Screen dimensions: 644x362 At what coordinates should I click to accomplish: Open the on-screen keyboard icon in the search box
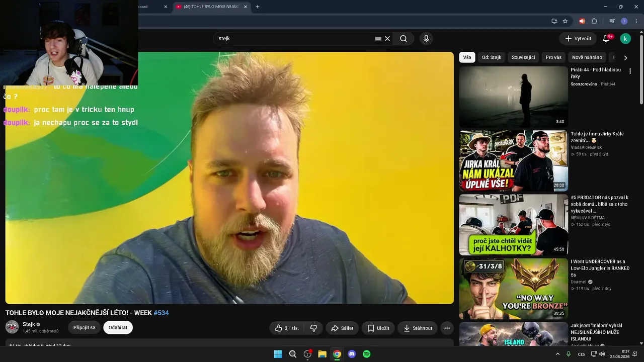(378, 39)
